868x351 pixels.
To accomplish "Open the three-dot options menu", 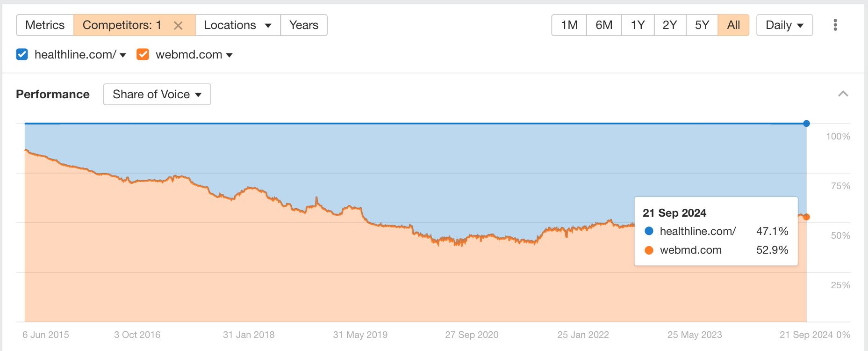I will click(835, 25).
